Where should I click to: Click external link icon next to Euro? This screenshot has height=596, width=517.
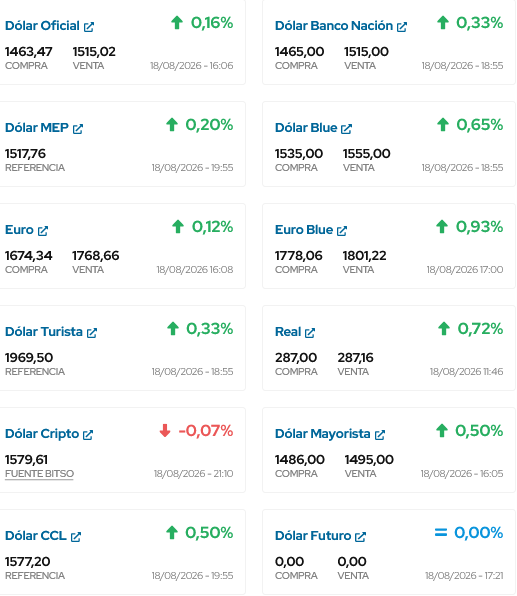coord(43,231)
